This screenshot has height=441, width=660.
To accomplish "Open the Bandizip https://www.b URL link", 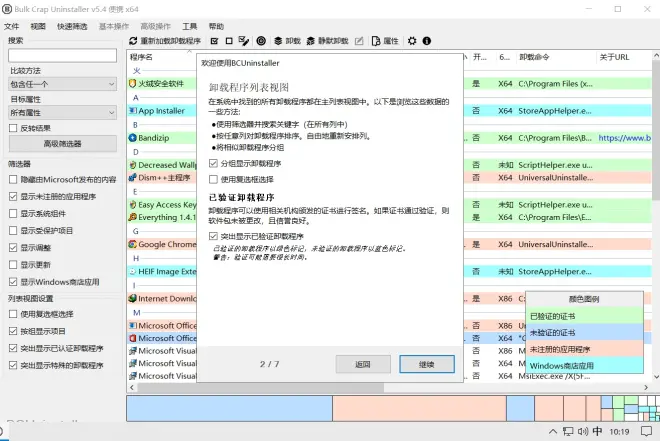I will coord(625,138).
